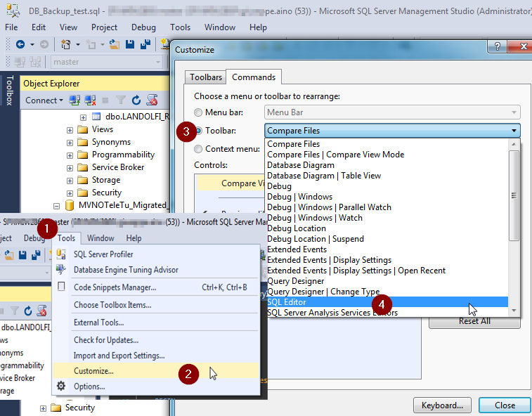Click the Reset All button
The height and width of the screenshot is (416, 532).
[x=474, y=321]
